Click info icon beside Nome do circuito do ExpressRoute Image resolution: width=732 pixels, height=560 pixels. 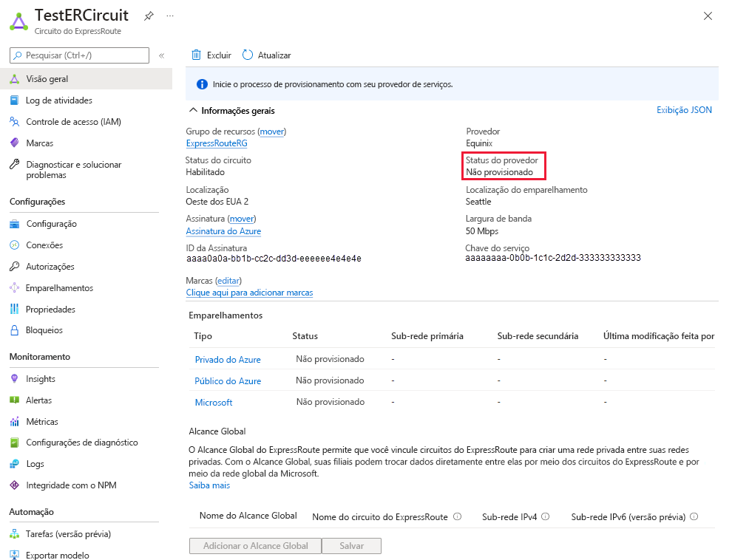pyautogui.click(x=457, y=517)
